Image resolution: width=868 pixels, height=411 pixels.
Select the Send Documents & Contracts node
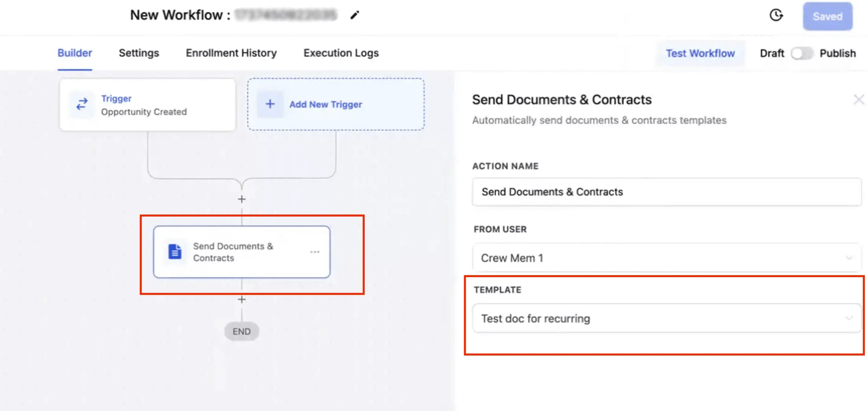242,252
